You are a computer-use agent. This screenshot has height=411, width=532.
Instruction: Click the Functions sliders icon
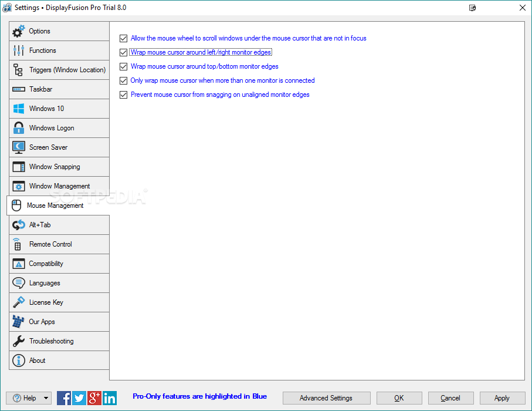click(19, 50)
